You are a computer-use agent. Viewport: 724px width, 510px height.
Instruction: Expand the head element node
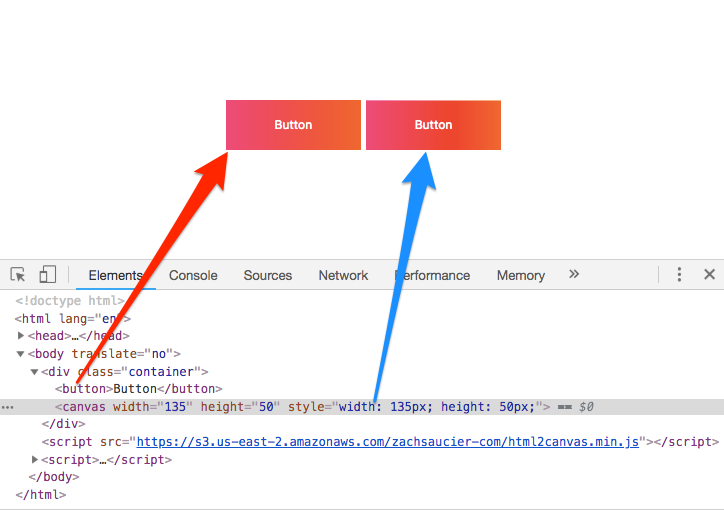click(x=22, y=336)
